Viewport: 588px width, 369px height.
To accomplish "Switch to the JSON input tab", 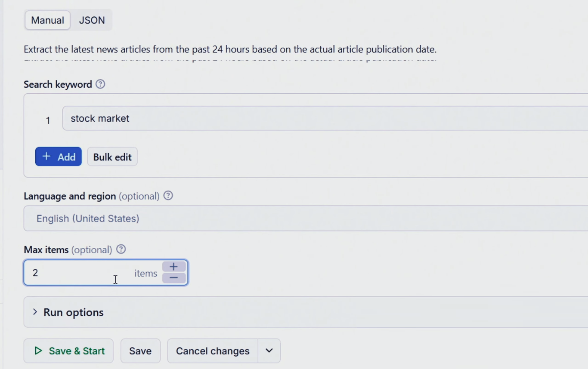I will [92, 20].
